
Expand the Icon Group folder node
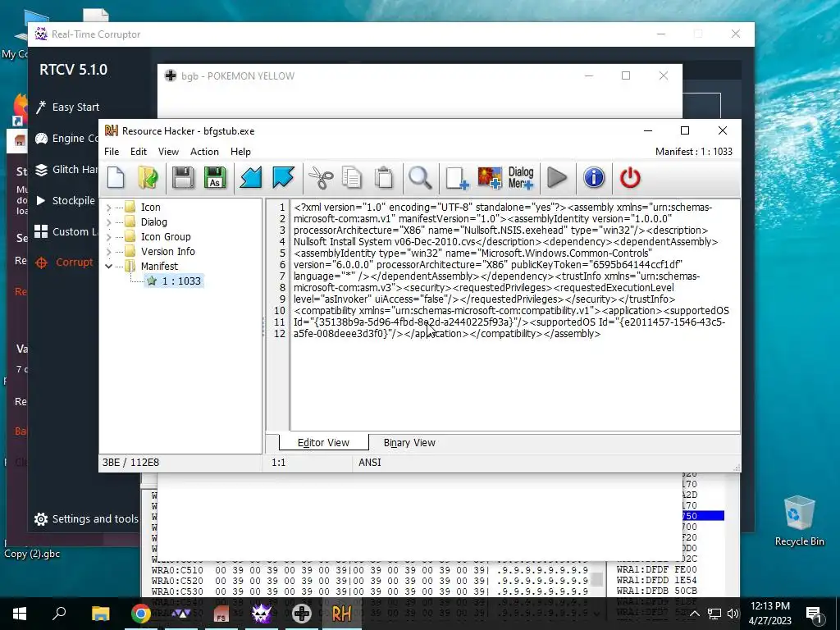109,237
